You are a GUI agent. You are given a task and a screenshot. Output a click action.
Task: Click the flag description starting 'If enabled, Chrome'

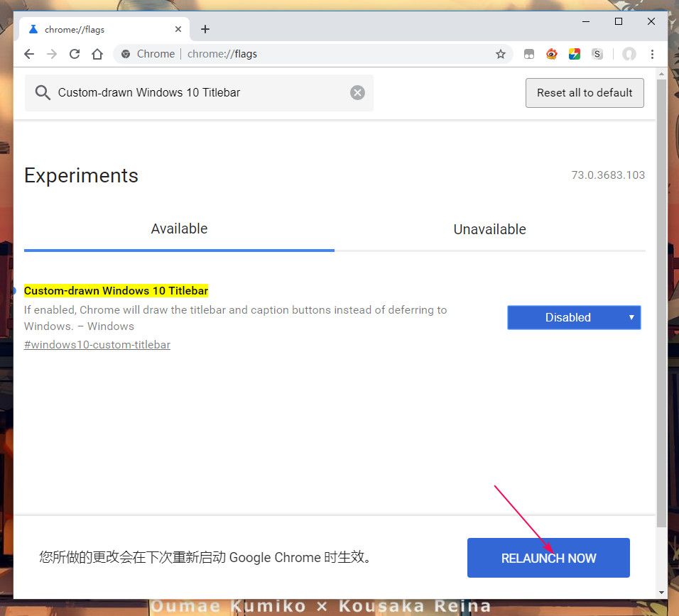[235, 318]
